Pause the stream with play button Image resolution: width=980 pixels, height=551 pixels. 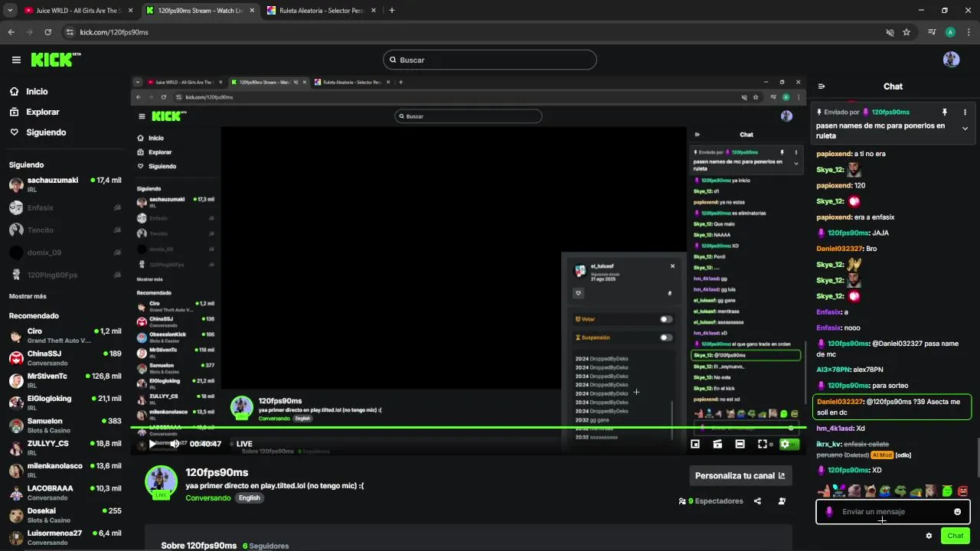pos(152,444)
